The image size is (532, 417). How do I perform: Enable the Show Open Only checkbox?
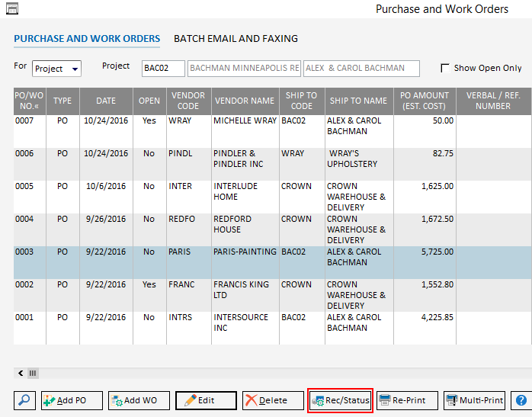pyautogui.click(x=445, y=68)
